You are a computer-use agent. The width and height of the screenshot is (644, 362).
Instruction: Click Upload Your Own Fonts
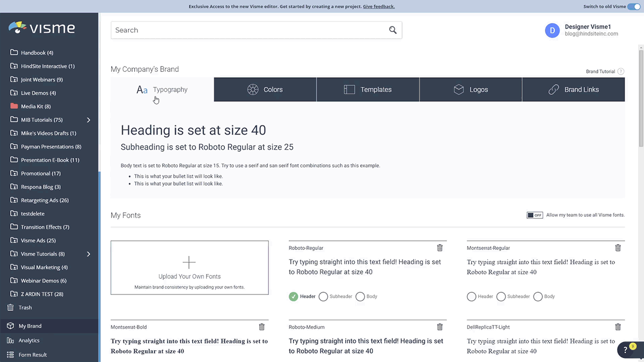click(x=189, y=270)
